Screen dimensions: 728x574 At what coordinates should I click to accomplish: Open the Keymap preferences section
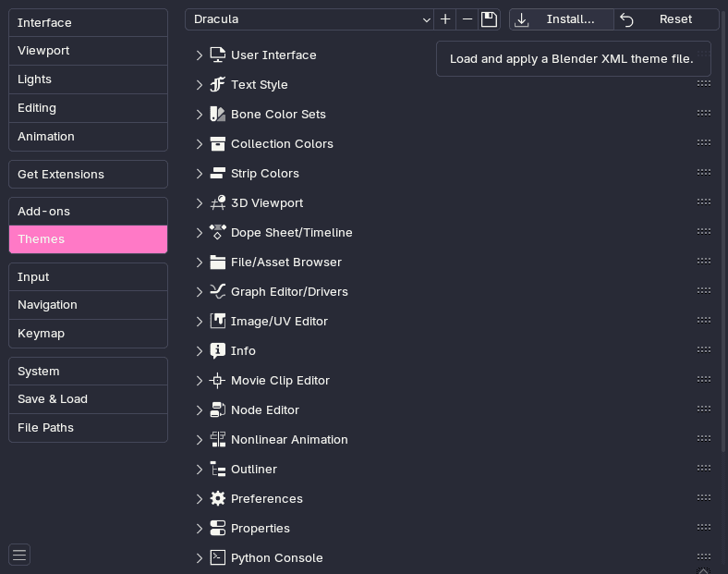[88, 334]
